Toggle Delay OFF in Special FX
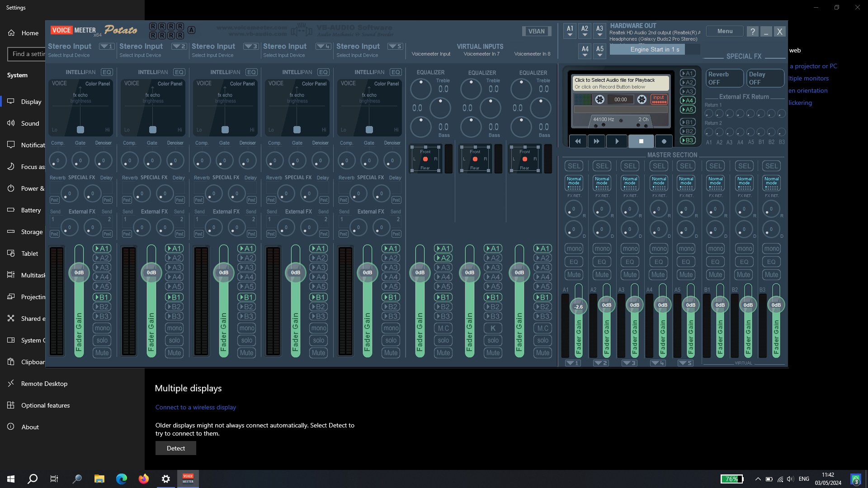This screenshot has width=868, height=488. (765, 78)
